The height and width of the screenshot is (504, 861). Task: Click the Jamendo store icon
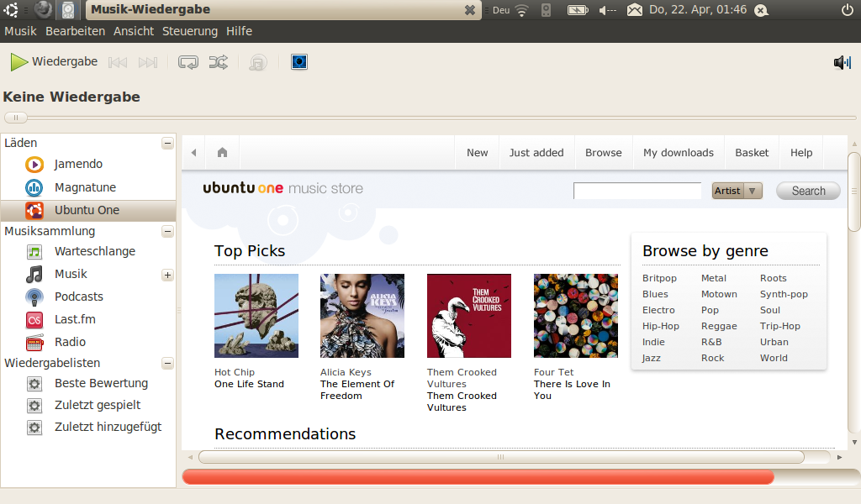[34, 164]
